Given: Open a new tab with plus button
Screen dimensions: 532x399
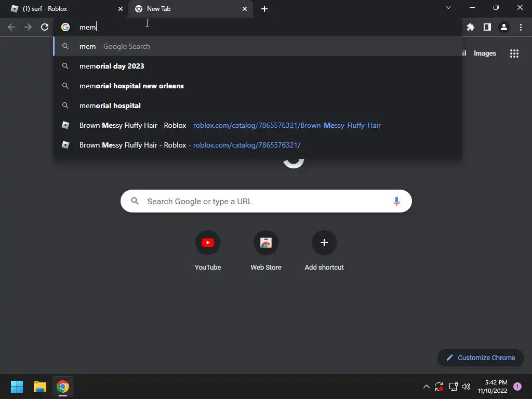Looking at the screenshot, I should (264, 9).
